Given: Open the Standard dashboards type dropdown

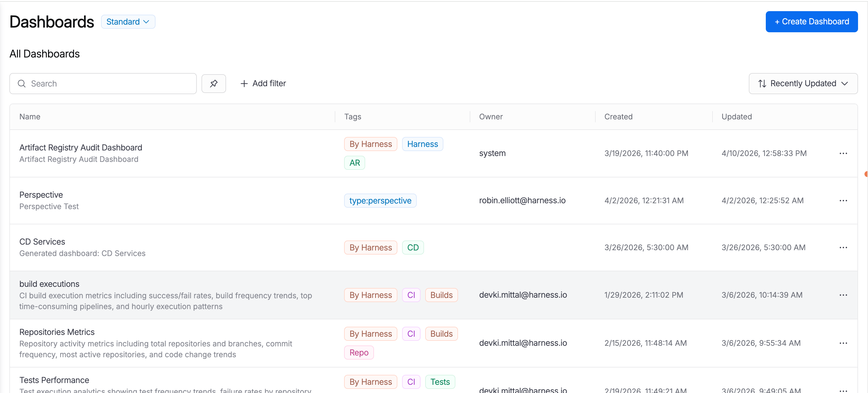Looking at the screenshot, I should [x=128, y=21].
